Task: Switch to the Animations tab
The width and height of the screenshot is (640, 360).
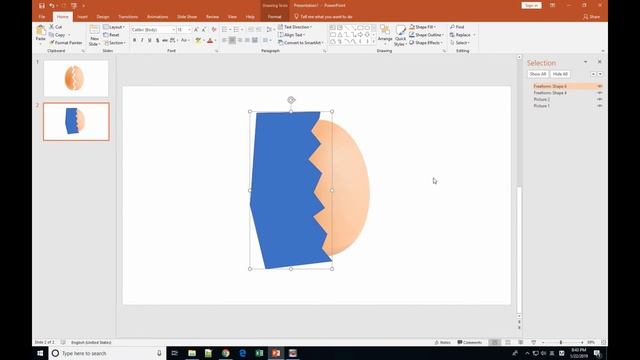Action: (x=158, y=17)
